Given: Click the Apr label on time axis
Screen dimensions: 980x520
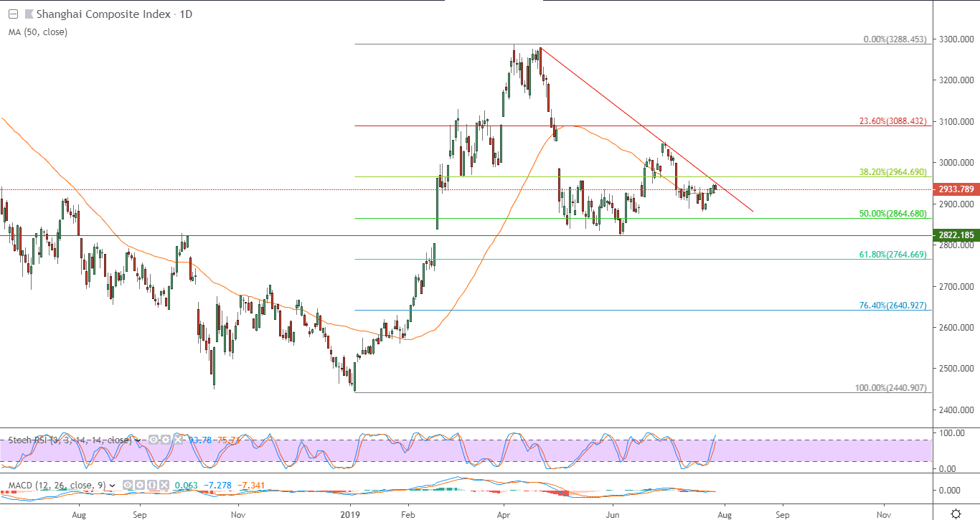Looking at the screenshot, I should click(503, 514).
